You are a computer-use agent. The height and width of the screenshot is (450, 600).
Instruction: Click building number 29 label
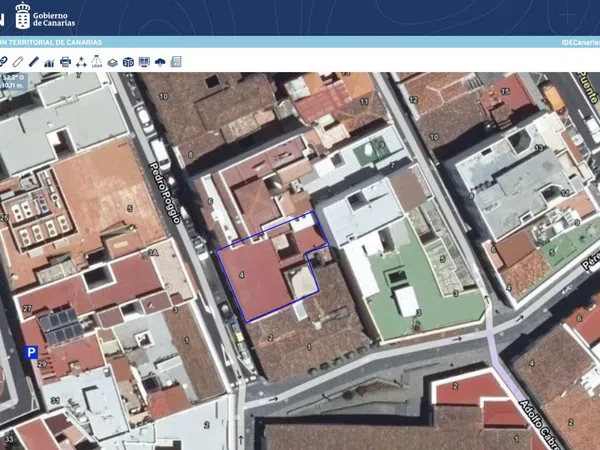click(42, 364)
